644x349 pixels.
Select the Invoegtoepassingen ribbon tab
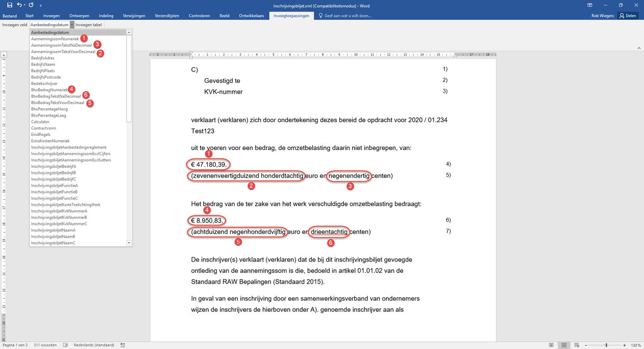coord(291,16)
